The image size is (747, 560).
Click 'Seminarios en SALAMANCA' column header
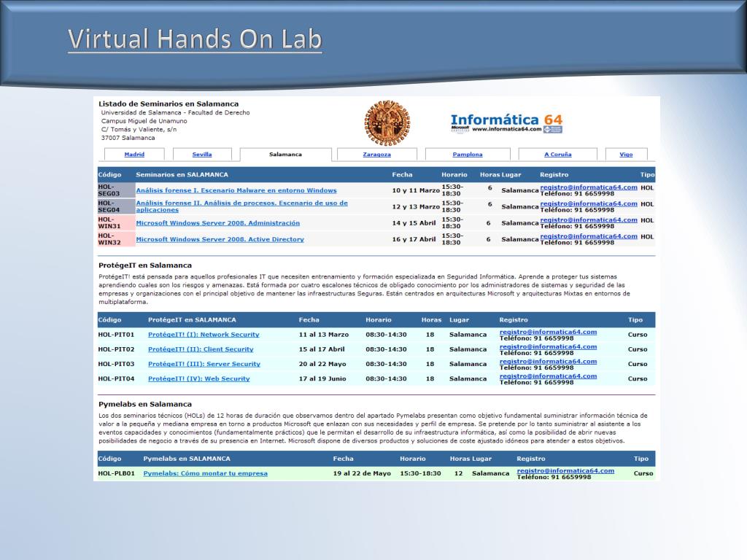182,175
